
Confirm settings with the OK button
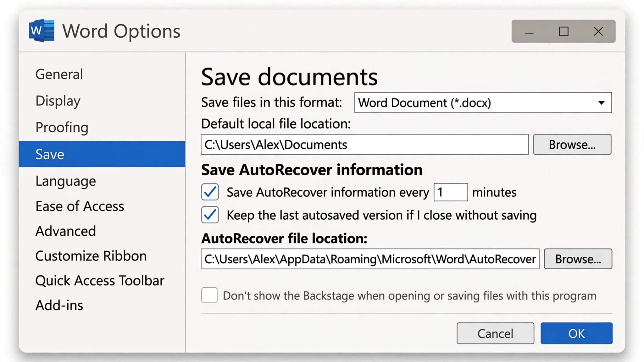coord(576,333)
